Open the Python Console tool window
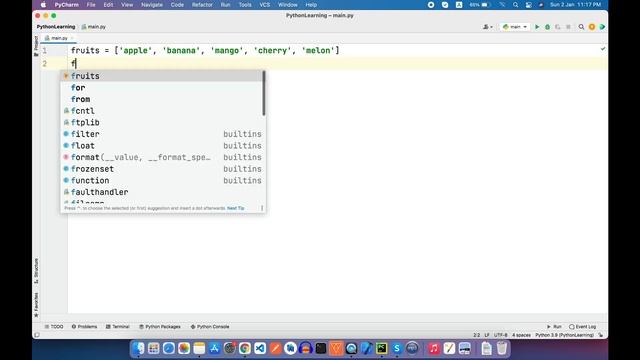Image resolution: width=640 pixels, height=360 pixels. (210, 327)
